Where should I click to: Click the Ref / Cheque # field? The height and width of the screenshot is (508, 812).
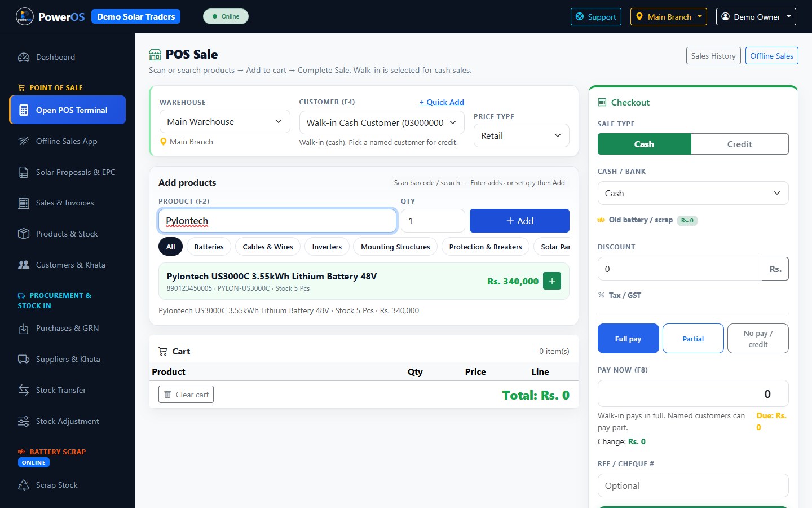click(693, 485)
